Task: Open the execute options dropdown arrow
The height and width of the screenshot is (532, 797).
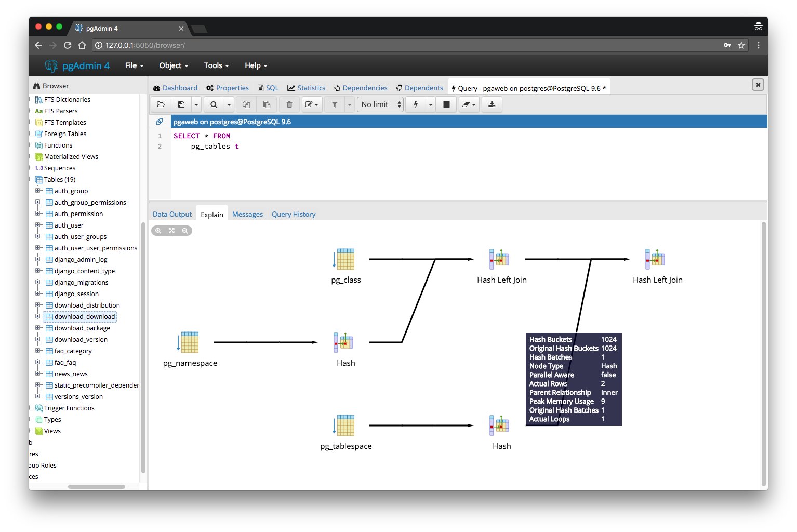Action: coord(430,104)
